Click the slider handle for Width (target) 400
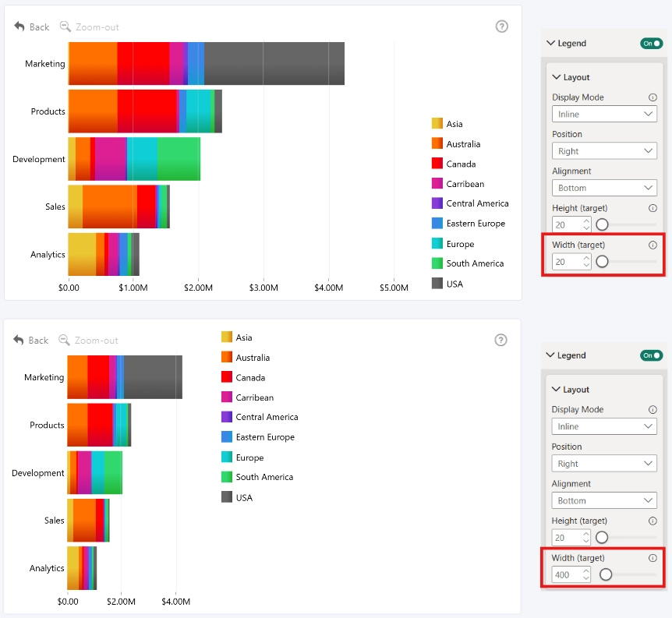Image resolution: width=672 pixels, height=618 pixels. tap(606, 574)
